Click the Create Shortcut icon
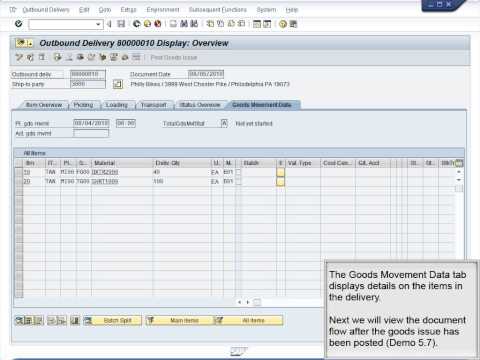480x360 pixels. tap(267, 24)
